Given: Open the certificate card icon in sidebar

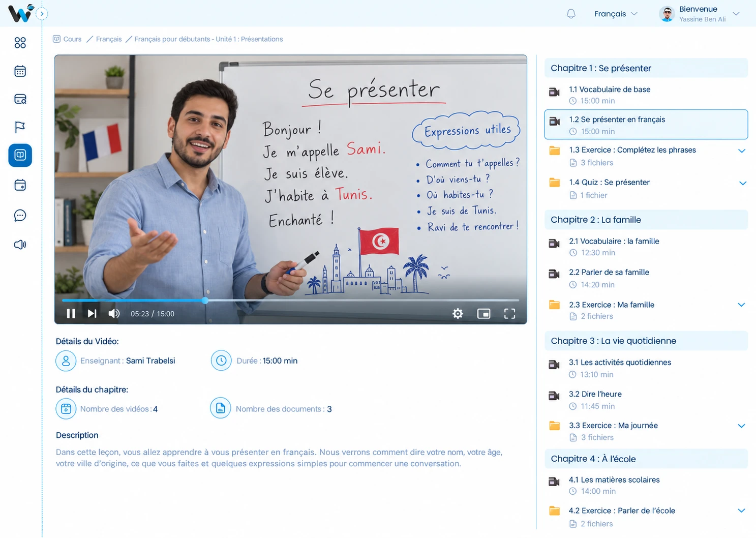Looking at the screenshot, I should pos(20,99).
